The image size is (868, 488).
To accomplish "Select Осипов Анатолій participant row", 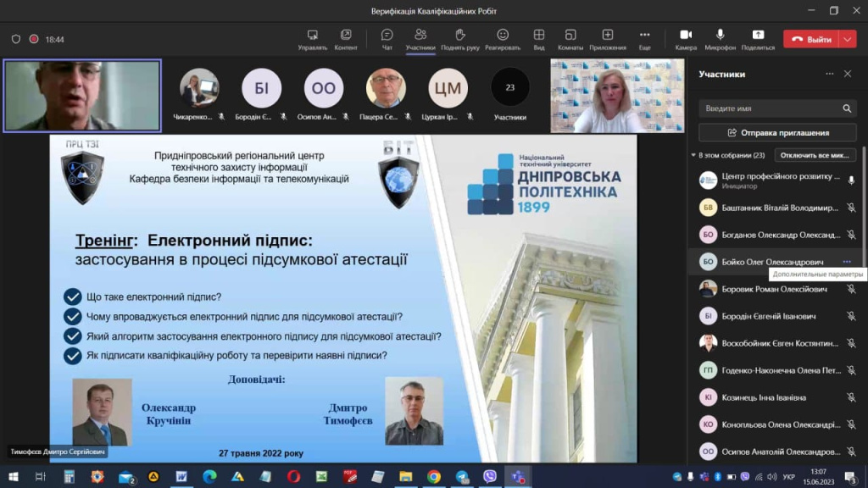I will 776,452.
